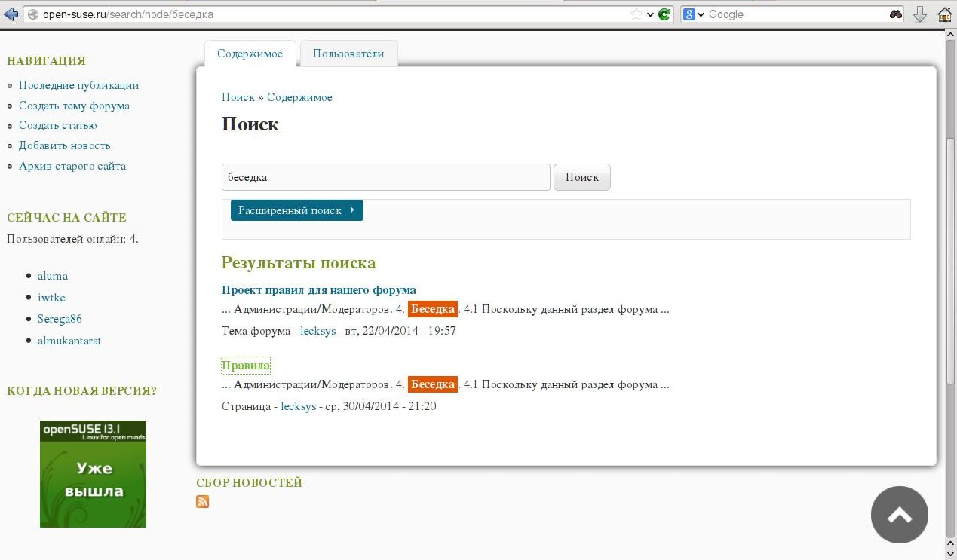957x560 pixels.
Task: Open the URL history dropdown arrow
Action: coord(650,14)
